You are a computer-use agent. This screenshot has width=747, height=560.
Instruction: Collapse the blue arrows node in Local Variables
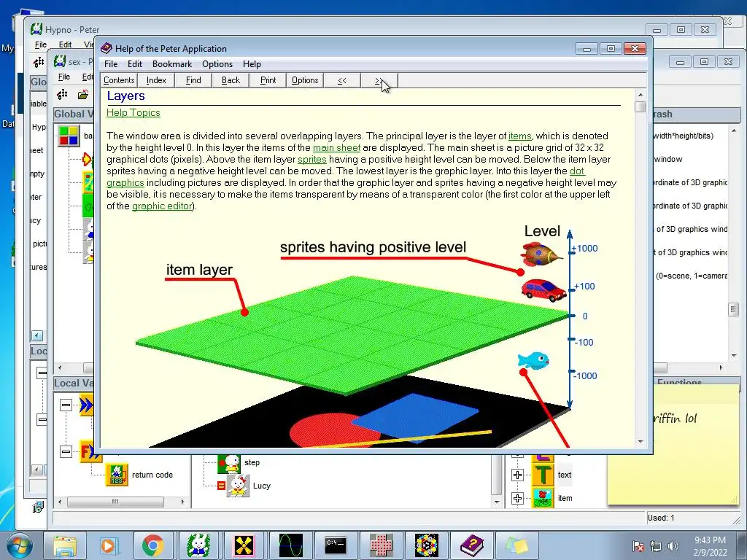(x=66, y=405)
